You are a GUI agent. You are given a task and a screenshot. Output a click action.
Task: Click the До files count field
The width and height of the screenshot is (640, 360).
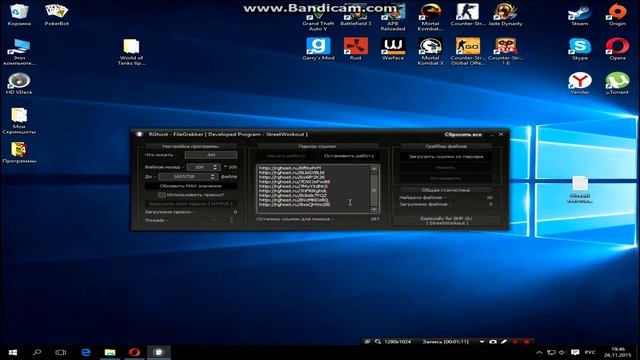(x=187, y=176)
